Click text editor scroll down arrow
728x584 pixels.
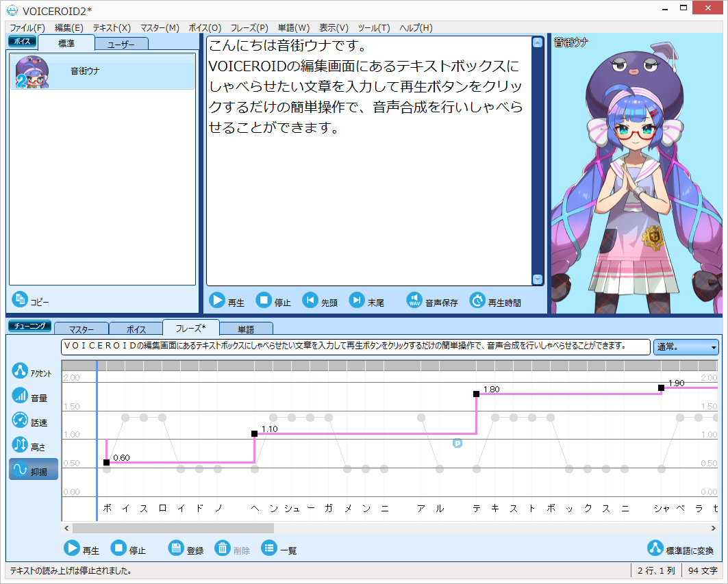538,279
